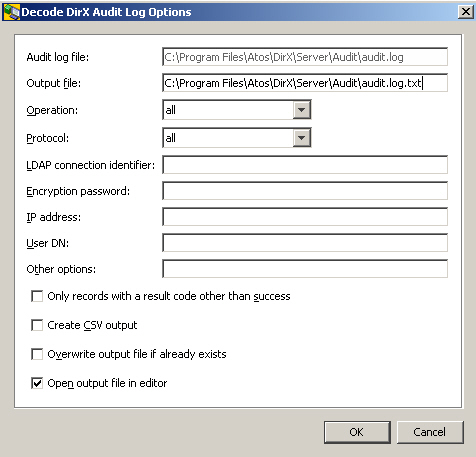Click the 'Other options:' label
The width and height of the screenshot is (476, 457).
coord(61,269)
